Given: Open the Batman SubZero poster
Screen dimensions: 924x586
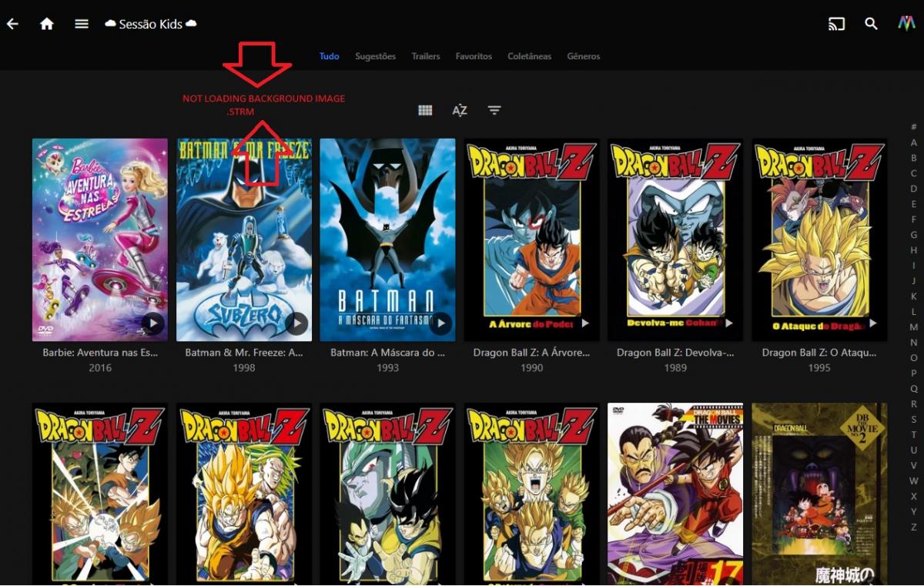Looking at the screenshot, I should pyautogui.click(x=244, y=239).
